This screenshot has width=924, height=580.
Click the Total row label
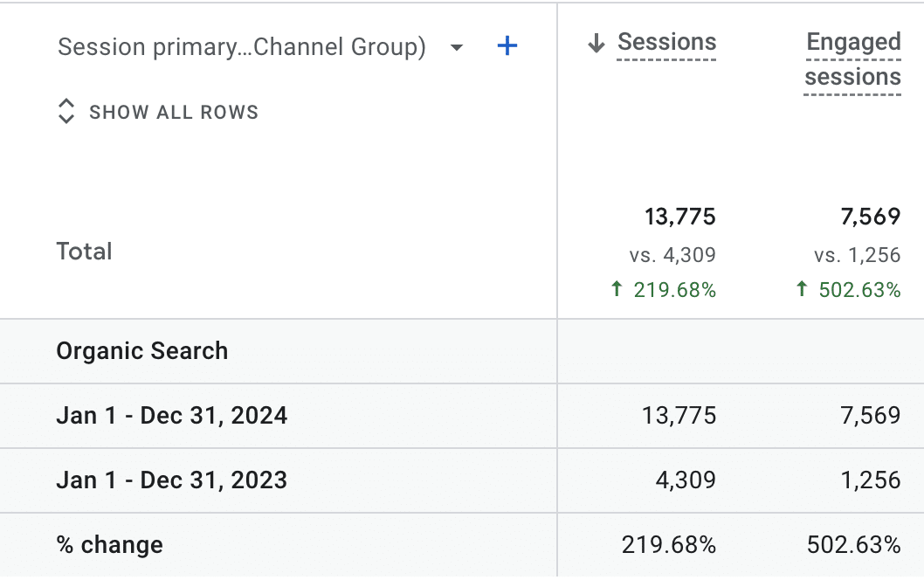pyautogui.click(x=85, y=252)
